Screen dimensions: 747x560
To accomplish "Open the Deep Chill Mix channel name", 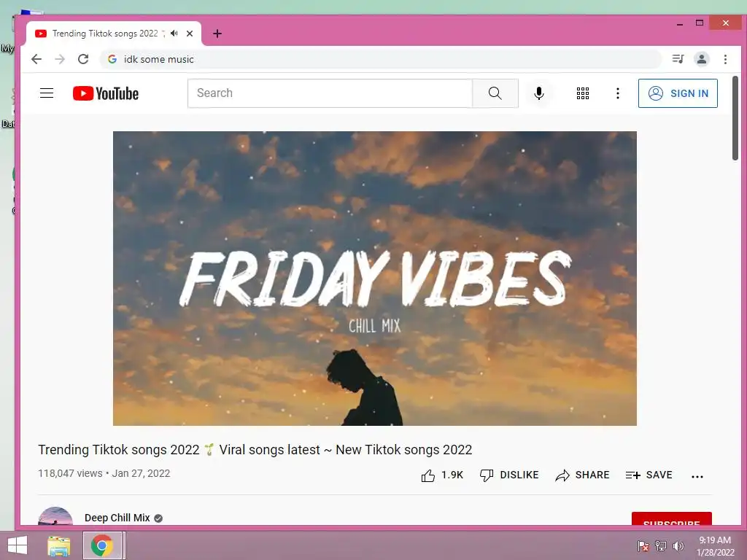I will tap(117, 518).
